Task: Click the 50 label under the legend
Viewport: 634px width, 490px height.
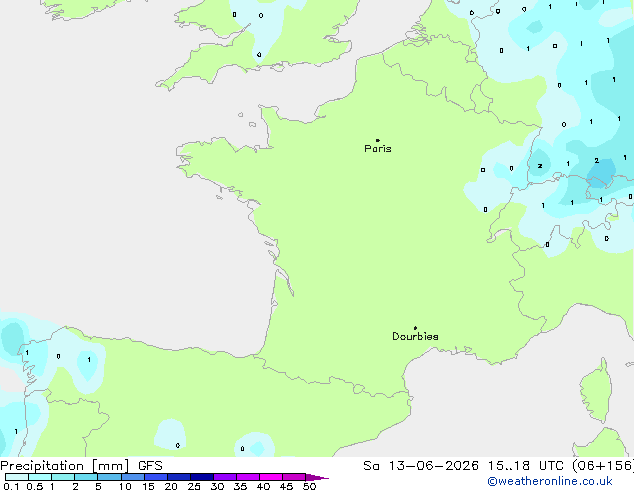Action: [x=309, y=486]
